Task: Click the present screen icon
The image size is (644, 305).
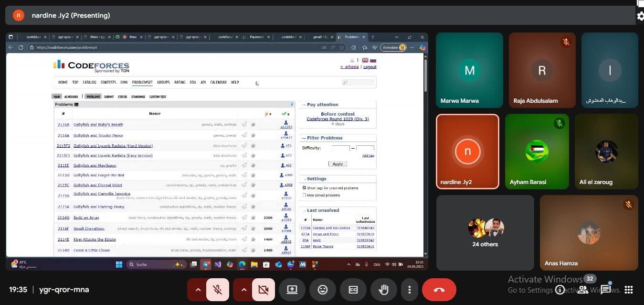Action: point(292,290)
